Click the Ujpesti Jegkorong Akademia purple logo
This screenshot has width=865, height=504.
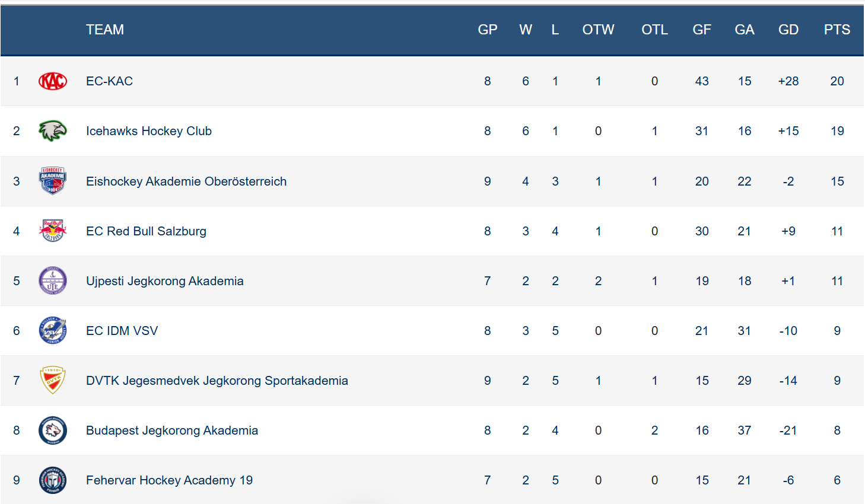click(53, 280)
